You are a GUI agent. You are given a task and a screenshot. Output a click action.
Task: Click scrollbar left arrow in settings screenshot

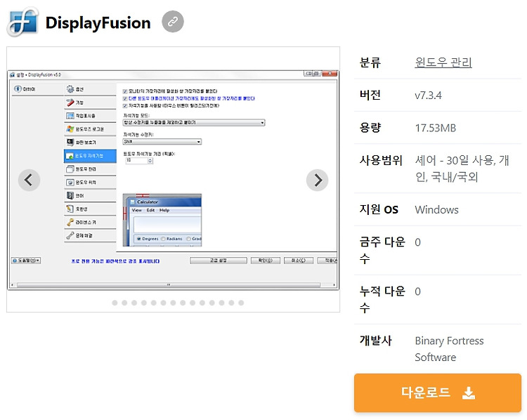pyautogui.click(x=13, y=285)
